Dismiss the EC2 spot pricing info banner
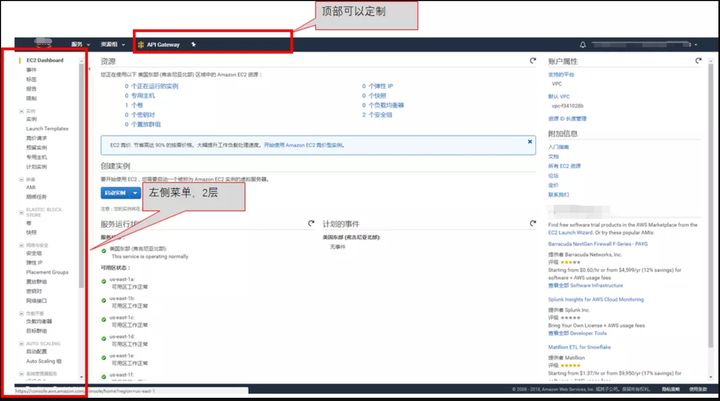 tap(529, 141)
